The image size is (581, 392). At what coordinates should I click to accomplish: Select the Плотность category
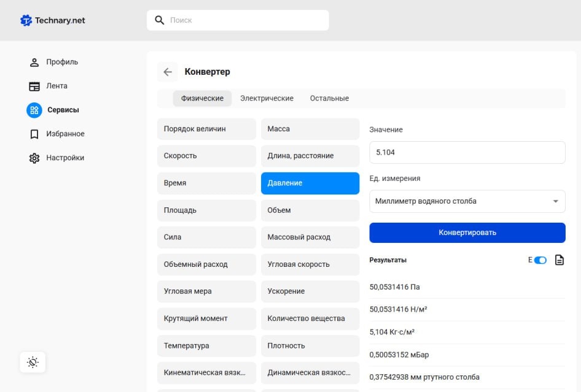click(x=310, y=346)
